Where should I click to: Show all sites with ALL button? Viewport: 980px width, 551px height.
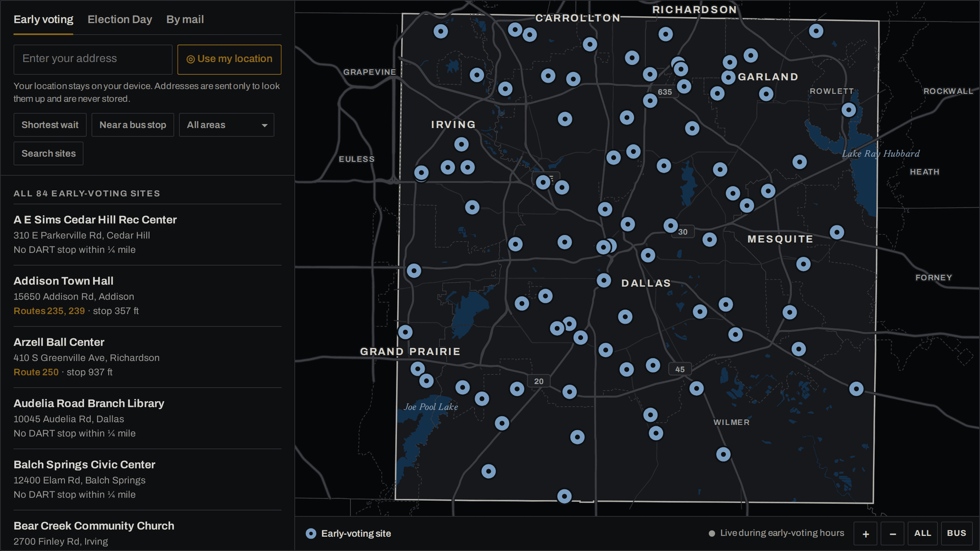pos(922,533)
